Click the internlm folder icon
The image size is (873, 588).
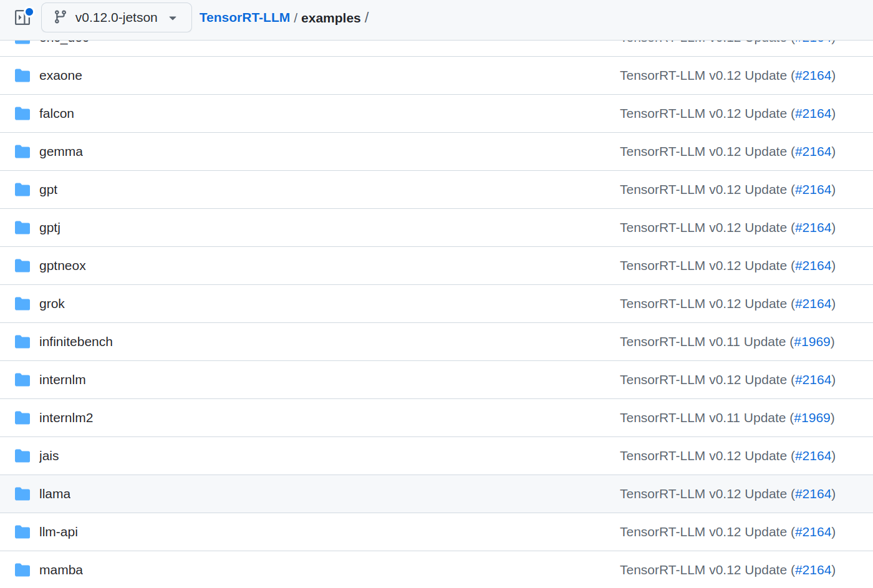(22, 380)
